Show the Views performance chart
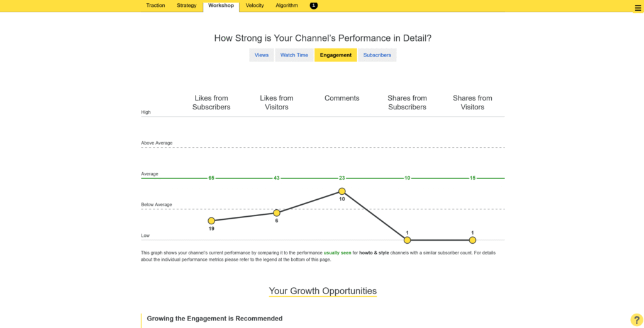Screen dimensions: 644x328 (262, 55)
